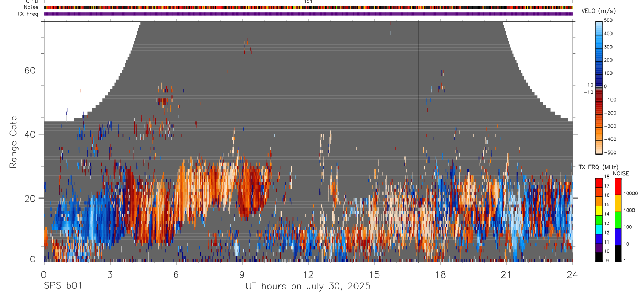Choose the red top block of the NOISE colorbar

point(618,186)
